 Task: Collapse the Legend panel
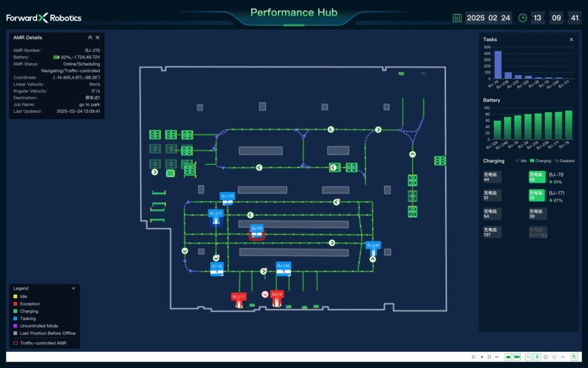(x=73, y=288)
